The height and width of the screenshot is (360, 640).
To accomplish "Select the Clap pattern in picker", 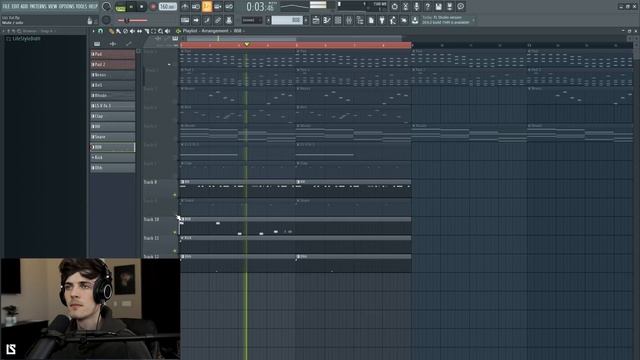I will (x=113, y=116).
